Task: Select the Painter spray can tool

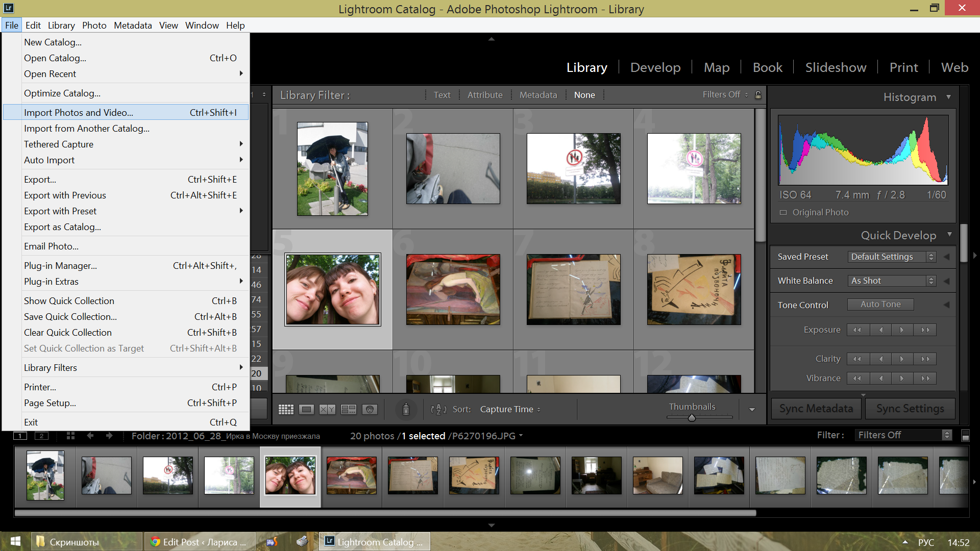Action: (406, 409)
